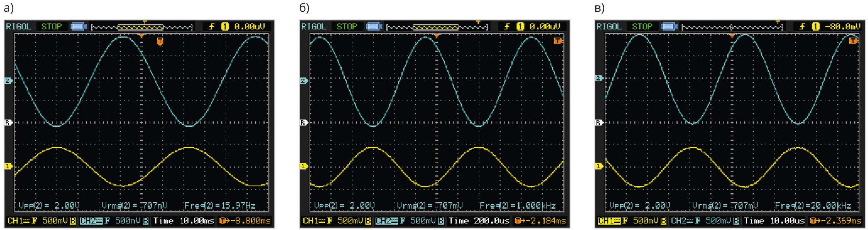Select the 20.00kHz frequency readout

pos(812,206)
